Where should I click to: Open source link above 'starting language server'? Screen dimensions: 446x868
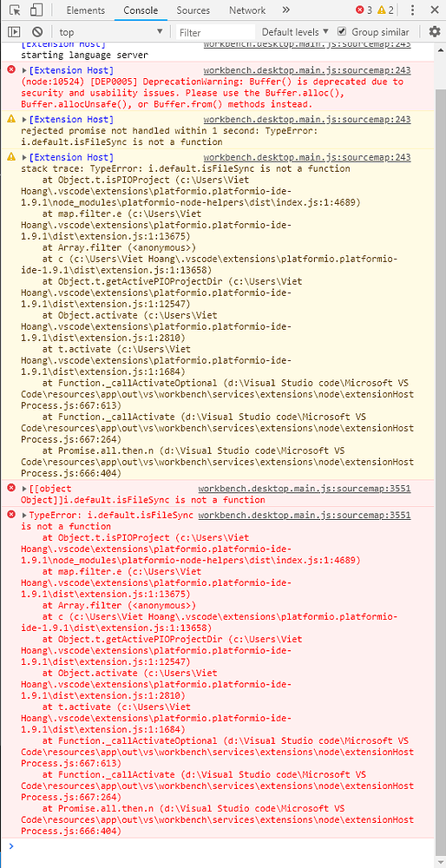pos(307,44)
